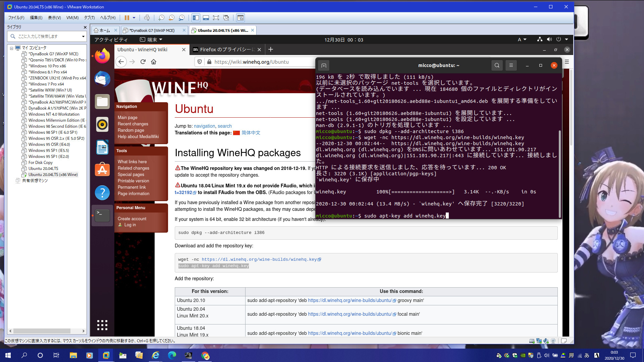
Task: Select 共有仮想マシン in the library tree
Action: pos(35,181)
